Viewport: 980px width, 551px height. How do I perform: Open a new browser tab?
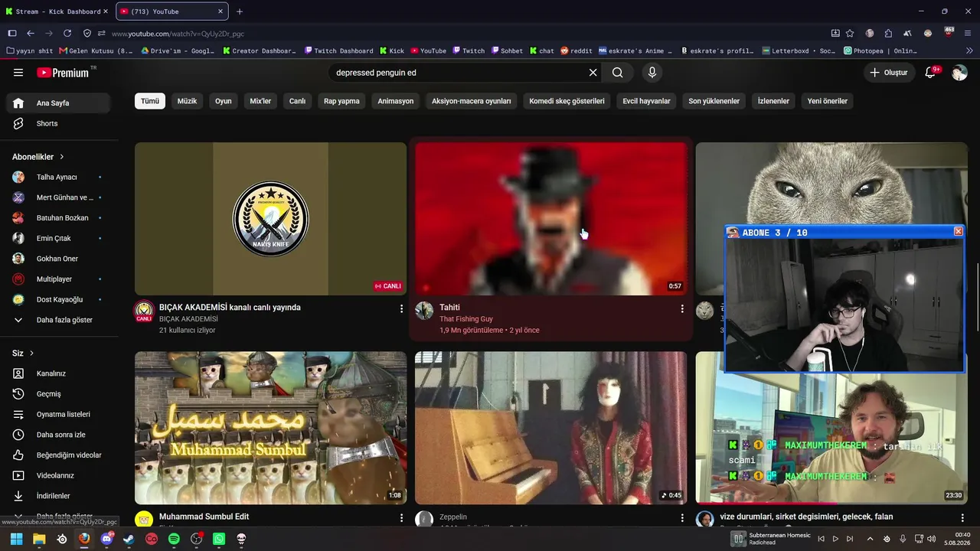pyautogui.click(x=240, y=11)
